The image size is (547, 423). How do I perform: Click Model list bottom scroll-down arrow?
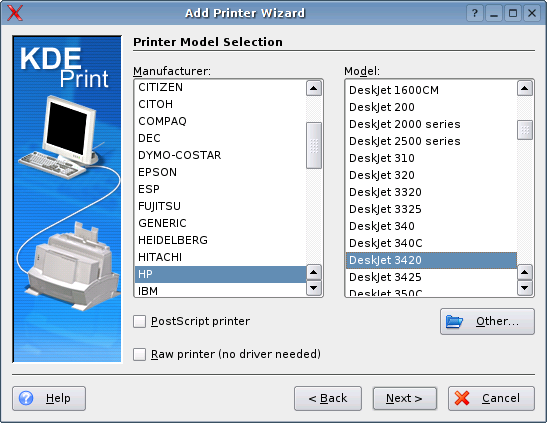pyautogui.click(x=525, y=288)
